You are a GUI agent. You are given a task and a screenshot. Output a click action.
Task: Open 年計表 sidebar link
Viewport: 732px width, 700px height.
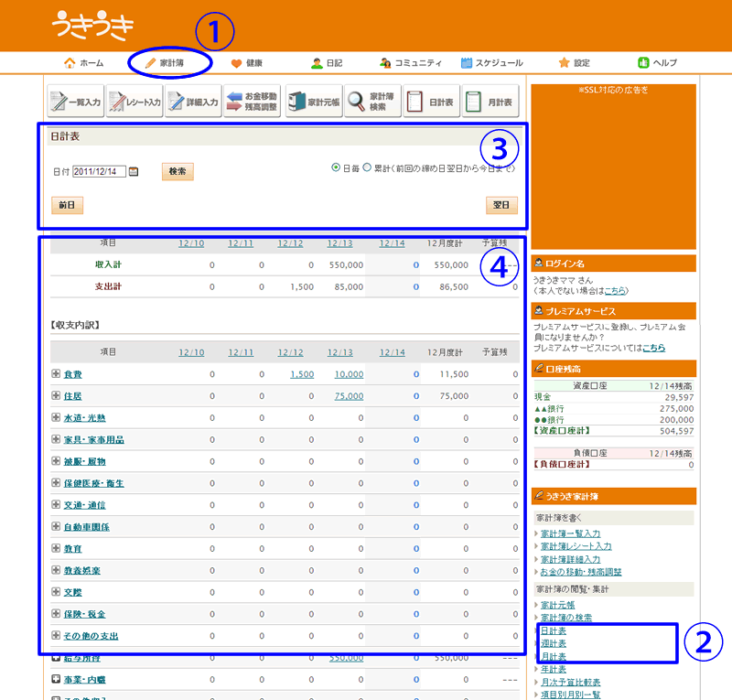[x=554, y=669]
